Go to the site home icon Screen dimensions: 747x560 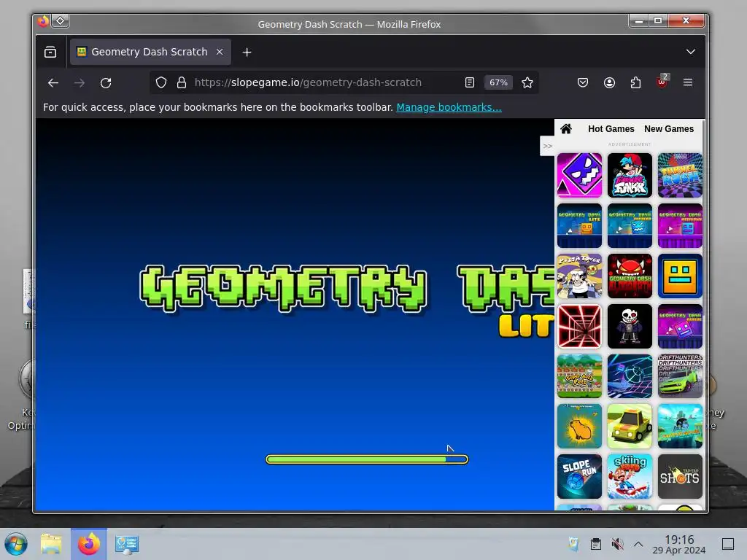566,129
